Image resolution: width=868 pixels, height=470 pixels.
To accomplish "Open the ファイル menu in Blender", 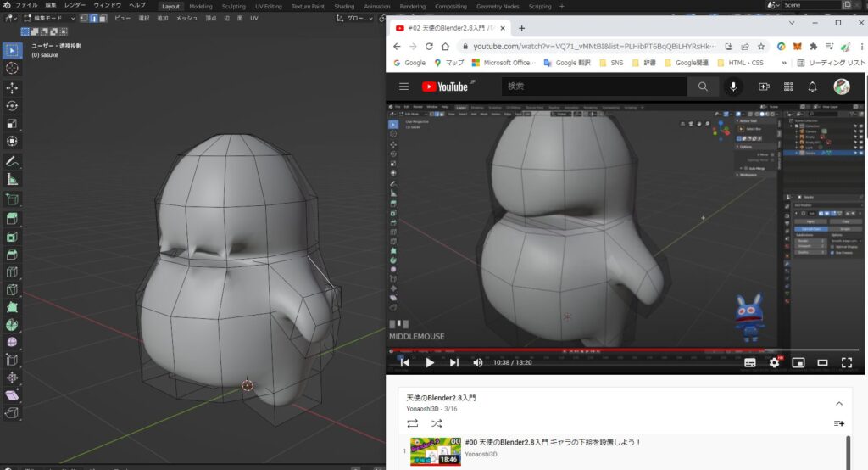I will (x=26, y=5).
